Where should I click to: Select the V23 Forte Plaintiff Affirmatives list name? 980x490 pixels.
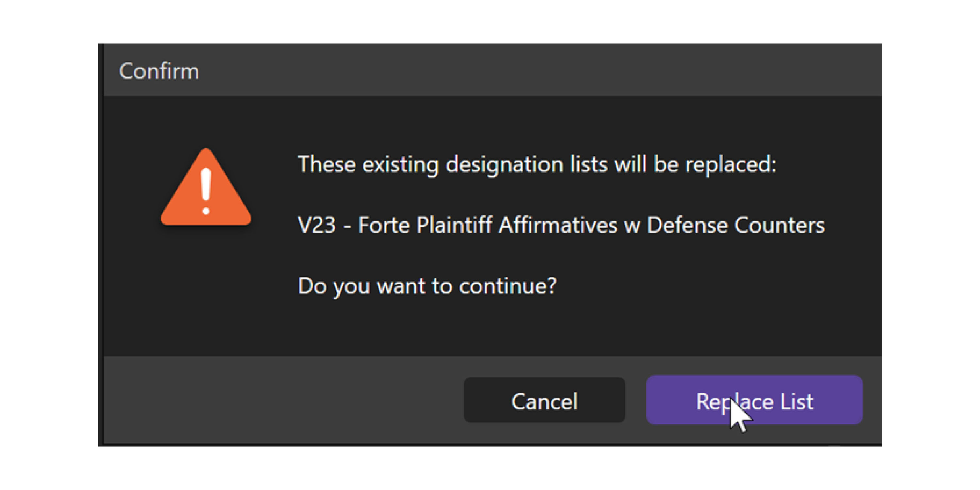[561, 225]
